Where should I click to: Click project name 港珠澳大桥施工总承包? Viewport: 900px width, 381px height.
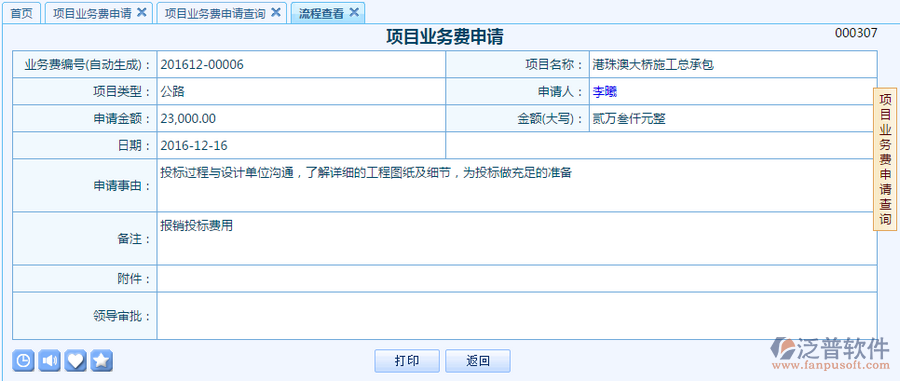point(653,65)
